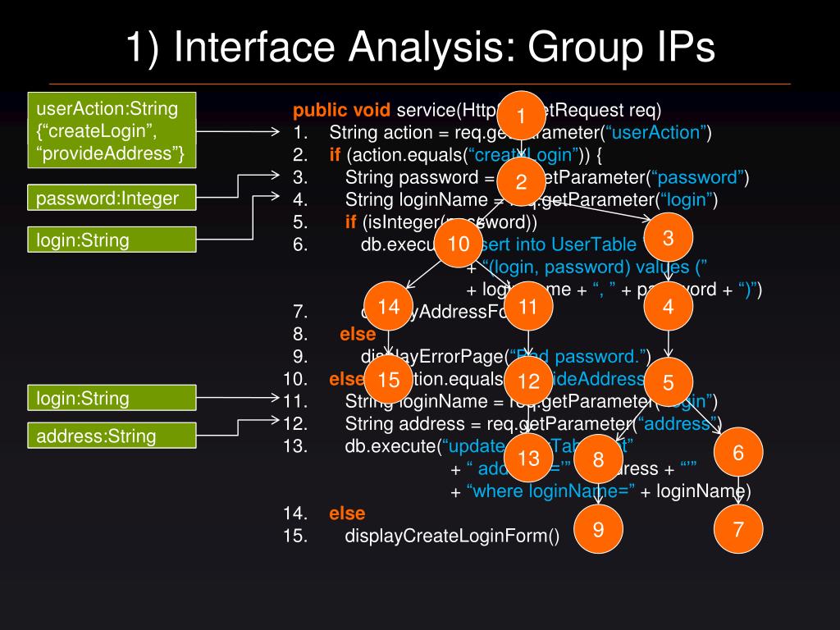The width and height of the screenshot is (840, 630).
Task: Click "String address" in code line 12
Action: (405, 424)
